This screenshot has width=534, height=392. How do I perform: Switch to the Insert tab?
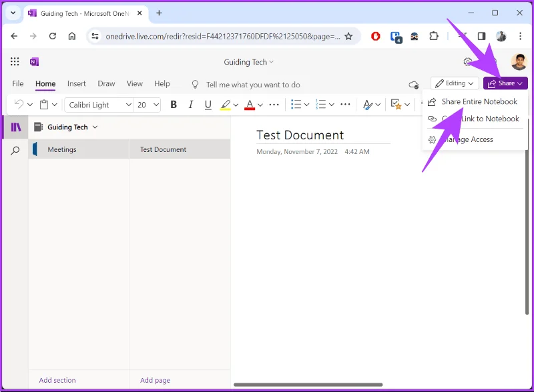point(76,84)
